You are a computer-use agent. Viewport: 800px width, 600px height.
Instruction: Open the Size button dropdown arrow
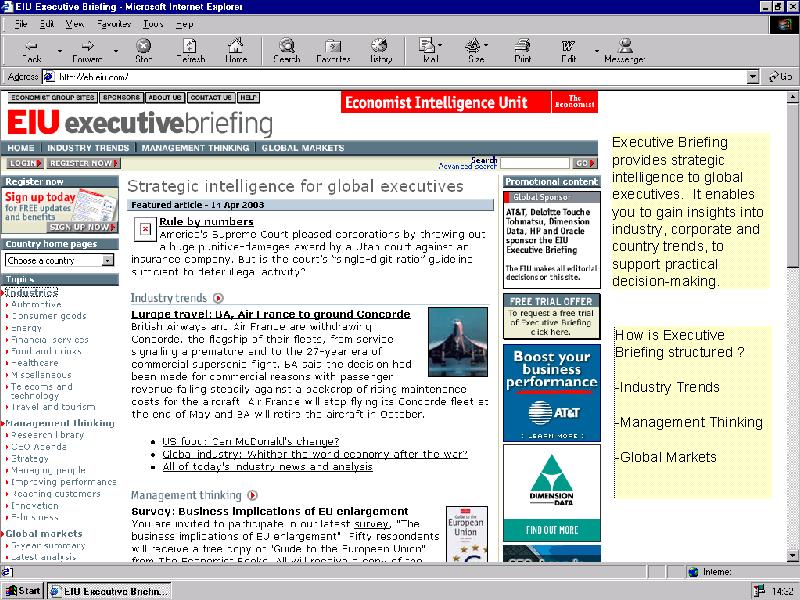pyautogui.click(x=486, y=45)
